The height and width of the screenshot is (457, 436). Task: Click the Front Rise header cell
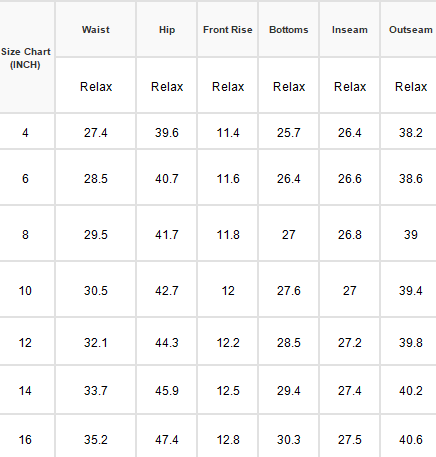[x=228, y=30]
